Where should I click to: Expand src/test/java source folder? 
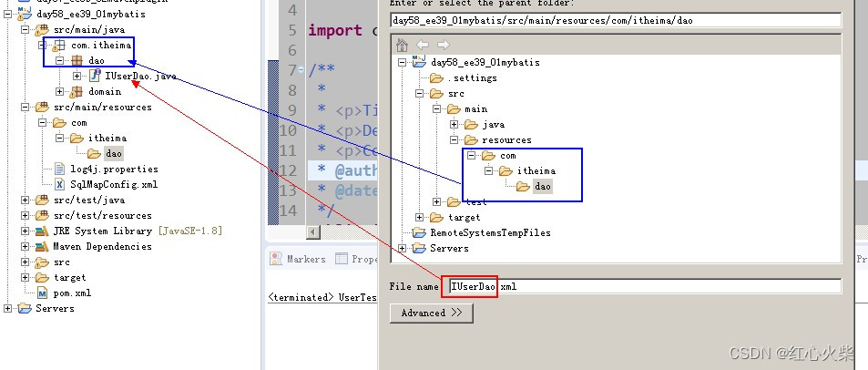(25, 200)
